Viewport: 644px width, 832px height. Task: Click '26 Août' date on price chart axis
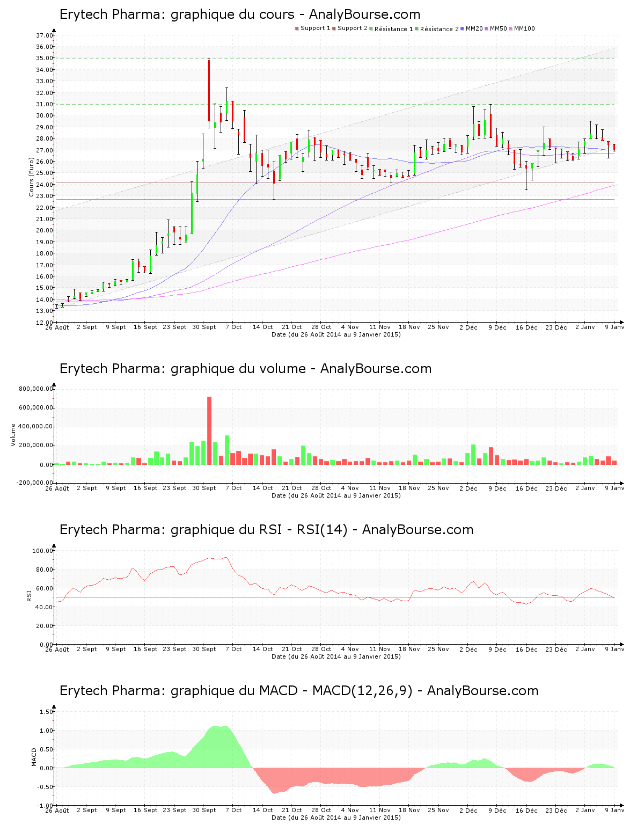(x=57, y=327)
